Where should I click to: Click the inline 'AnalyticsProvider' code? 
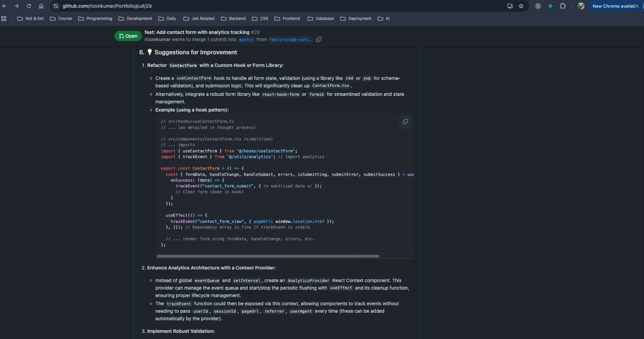[x=308, y=281]
